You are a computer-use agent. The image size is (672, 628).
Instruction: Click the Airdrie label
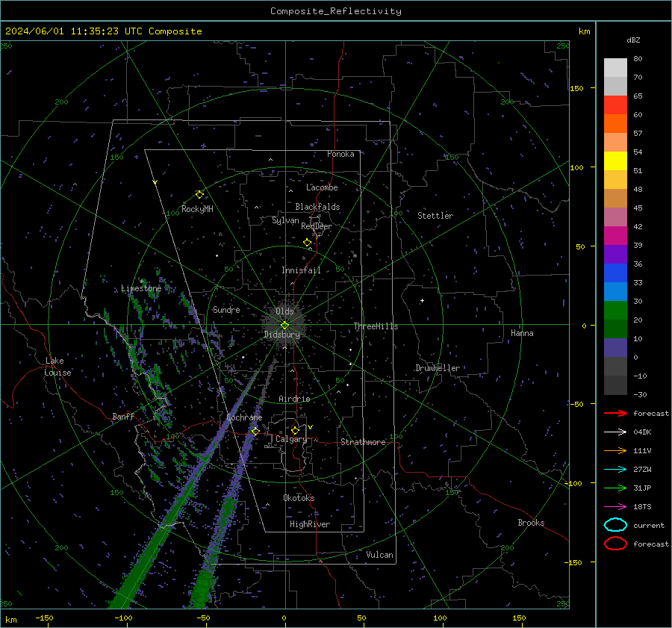[x=294, y=399]
